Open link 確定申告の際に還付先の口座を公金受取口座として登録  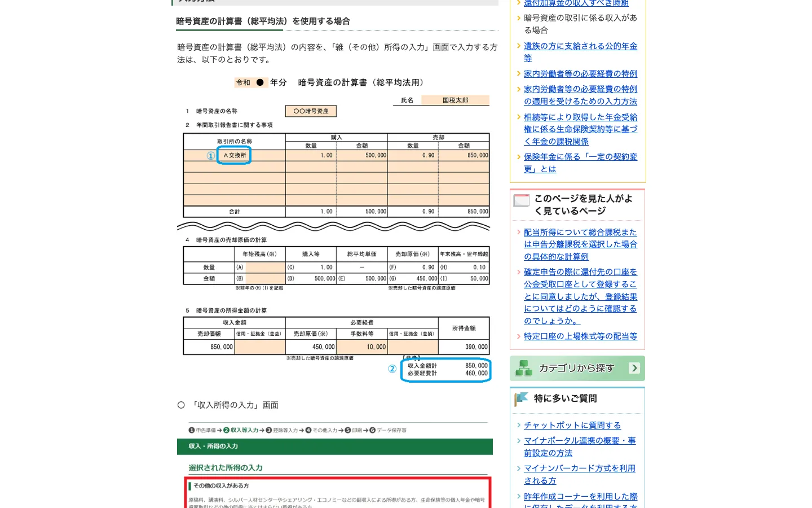click(x=580, y=296)
